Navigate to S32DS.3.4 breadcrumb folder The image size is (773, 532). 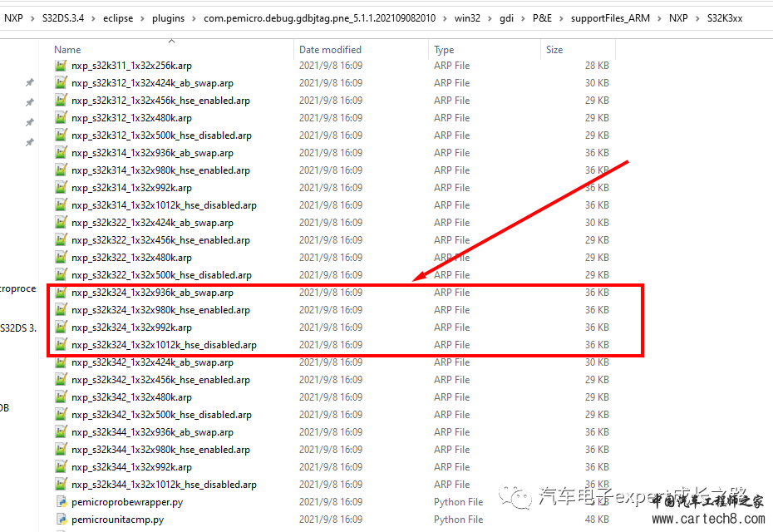tap(63, 18)
